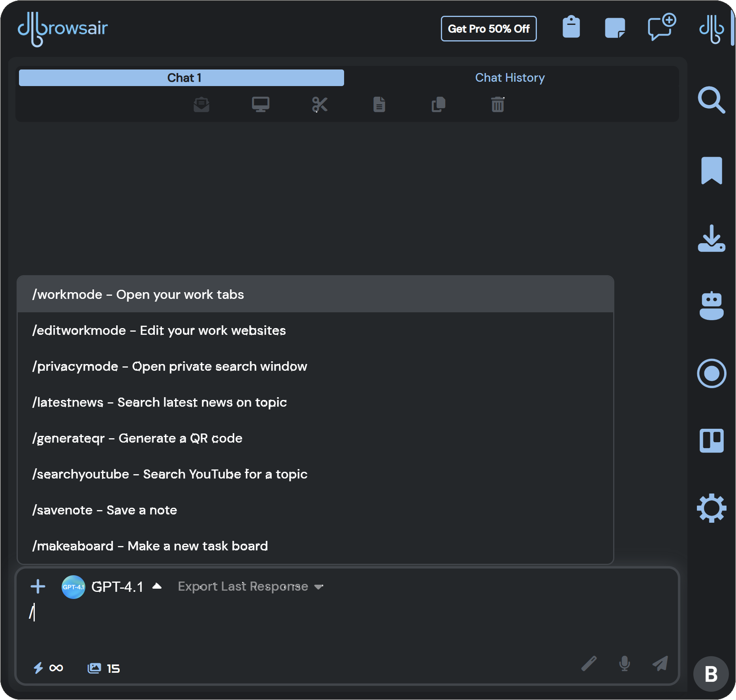
Task: Click the Get Pro 50% Off button
Action: point(489,28)
